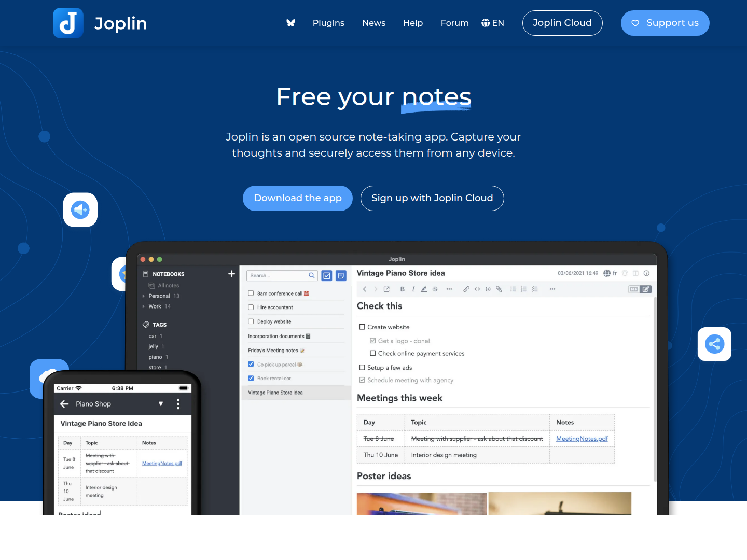
Task: Click the back arrow in the note toolbar
Action: (365, 289)
